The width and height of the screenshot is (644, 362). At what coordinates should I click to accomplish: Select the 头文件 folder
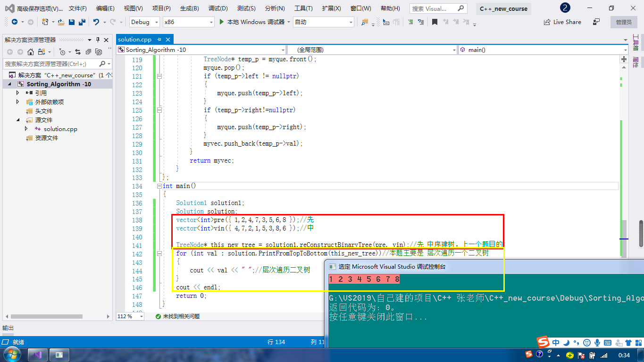(x=44, y=111)
